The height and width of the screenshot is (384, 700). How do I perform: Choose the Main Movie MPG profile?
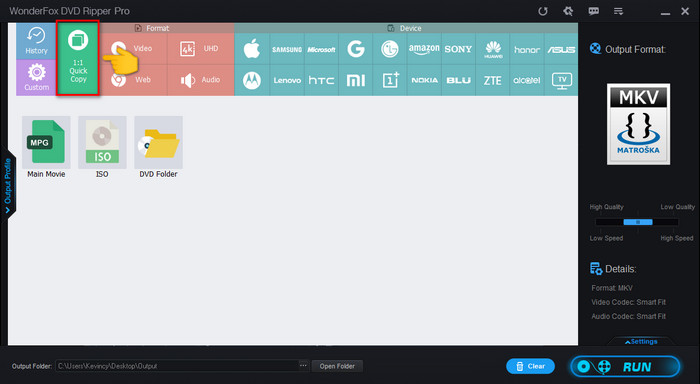click(46, 147)
